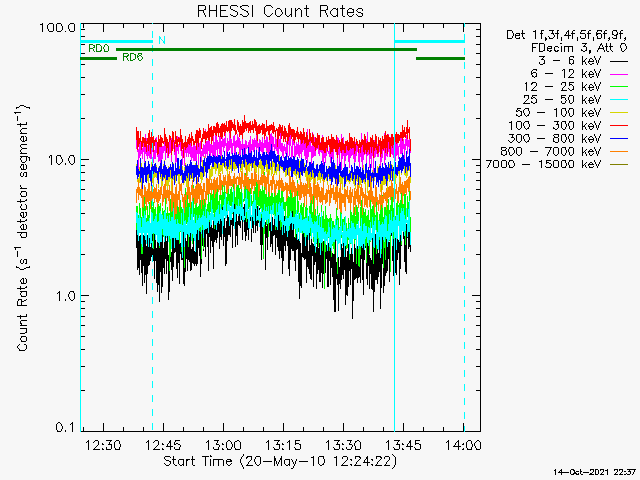Select the '3 - 6 keV' legend label
This screenshot has width=640, height=480.
click(569, 61)
